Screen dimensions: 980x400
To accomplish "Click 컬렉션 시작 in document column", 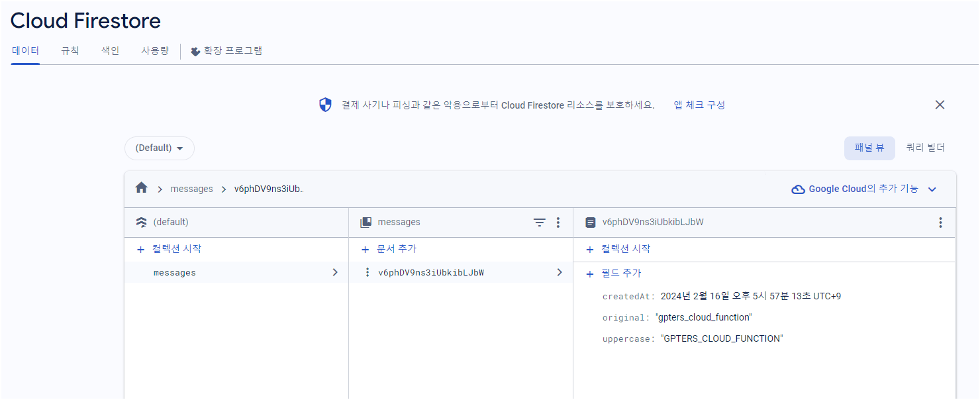I will [x=618, y=249].
